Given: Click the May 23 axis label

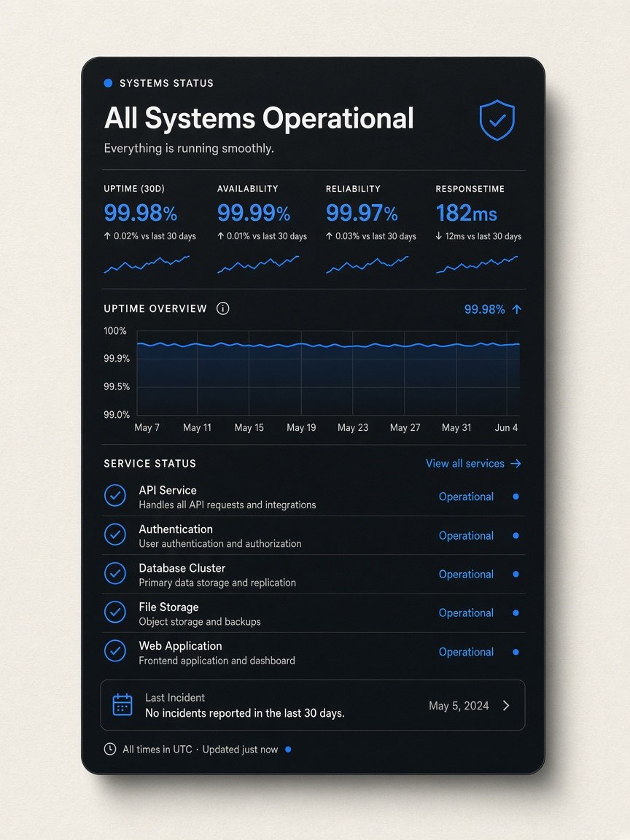Looking at the screenshot, I should coord(353,427).
